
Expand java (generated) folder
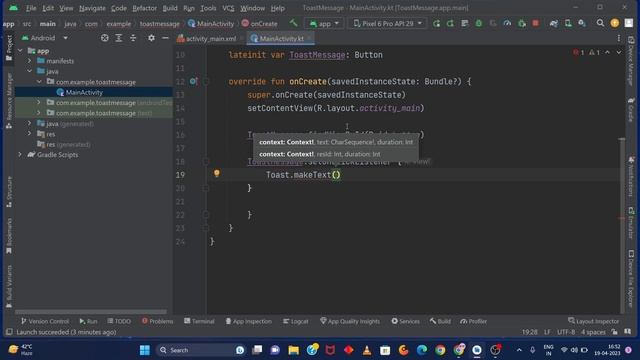point(29,123)
